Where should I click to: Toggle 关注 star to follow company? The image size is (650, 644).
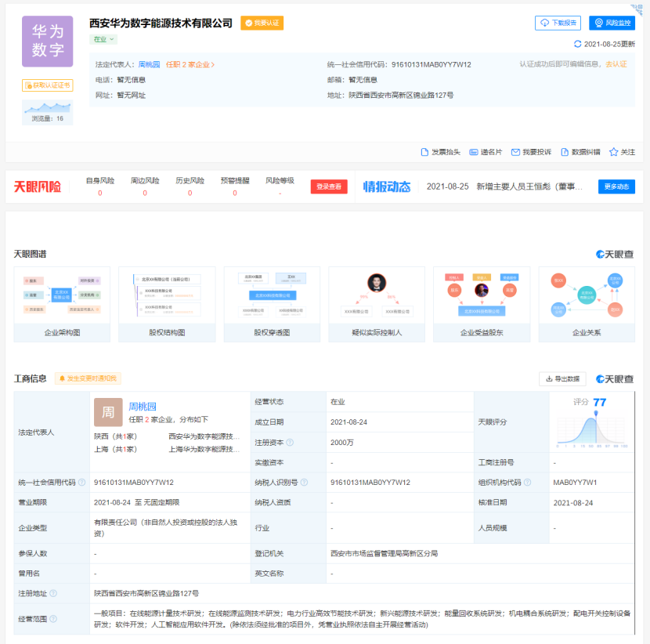pos(623,152)
